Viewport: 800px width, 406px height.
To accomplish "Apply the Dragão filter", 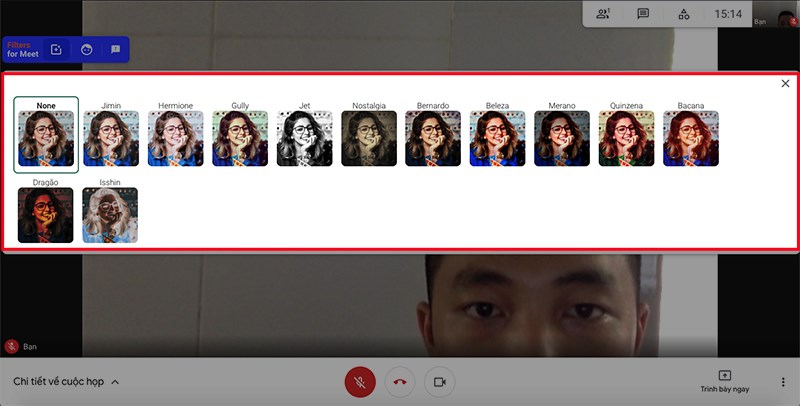I will (45, 215).
